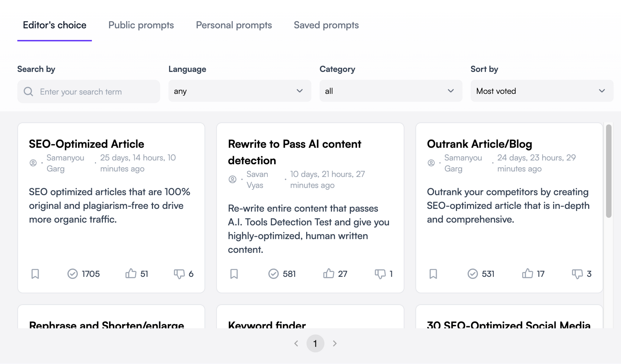This screenshot has height=364, width=621.
Task: Open the Language dropdown
Action: click(x=240, y=91)
